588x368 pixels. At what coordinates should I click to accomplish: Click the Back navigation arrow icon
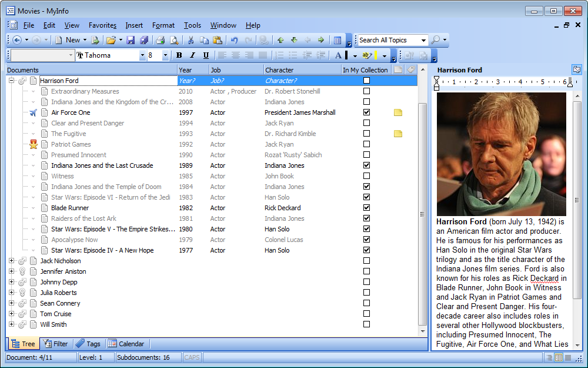click(x=17, y=40)
